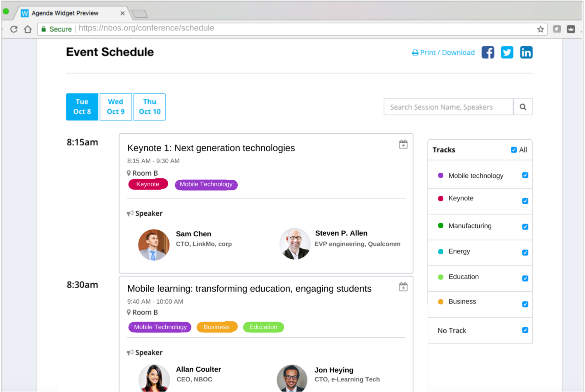Add Keynote 1 session to calendar
The width and height of the screenshot is (585, 392).
[x=403, y=144]
